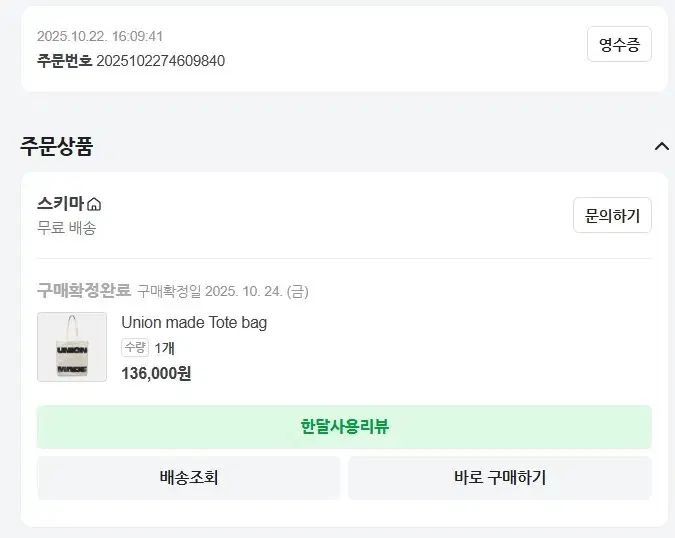
Task: Click the 영수증 button
Action: [x=619, y=44]
